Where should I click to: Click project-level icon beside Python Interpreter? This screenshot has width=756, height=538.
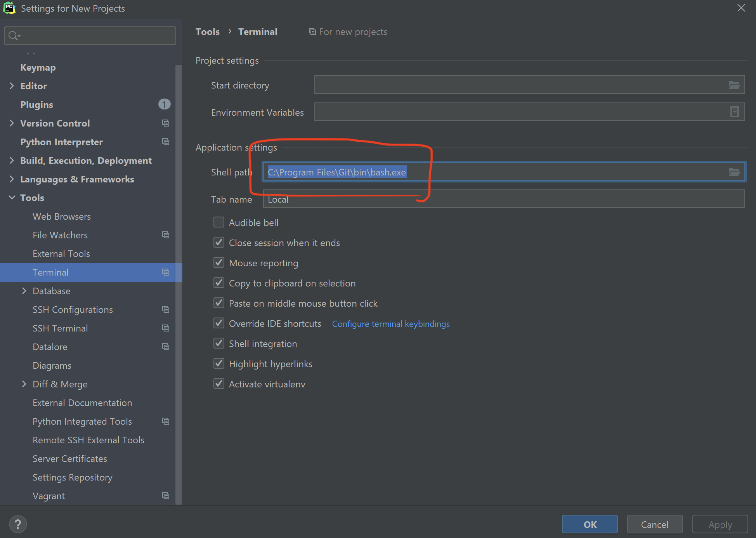166,142
